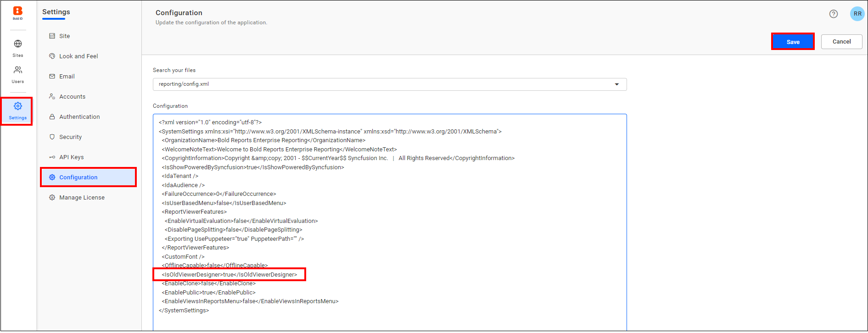
Task: Click the Look and Feel palette icon
Action: (x=52, y=56)
